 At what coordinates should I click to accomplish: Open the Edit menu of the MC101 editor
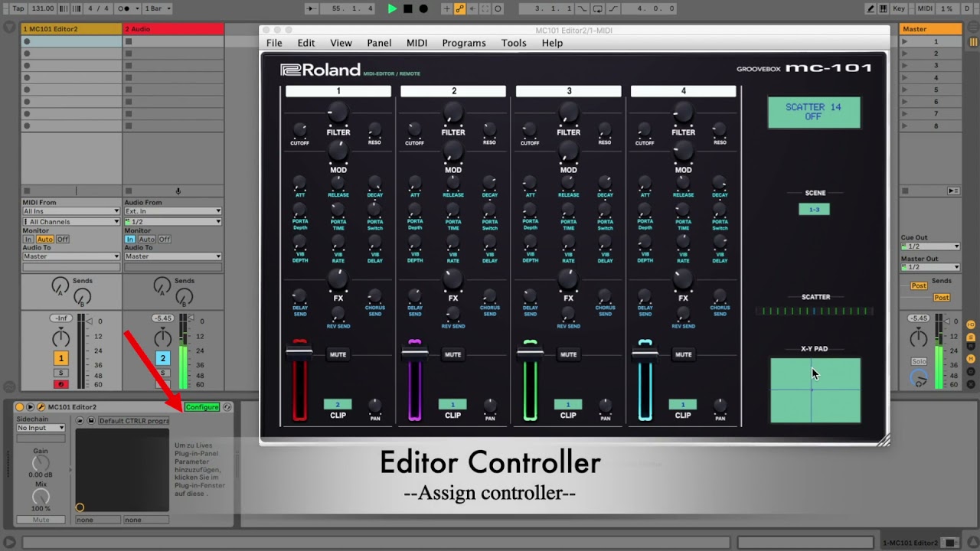pyautogui.click(x=306, y=43)
